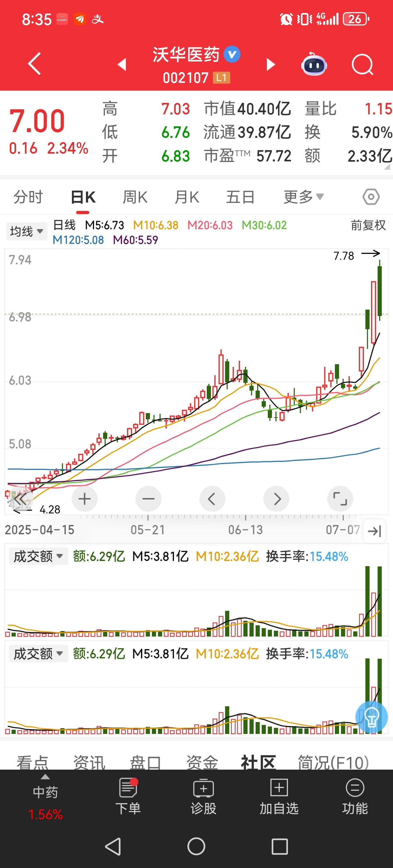Tap date label 07-07 on axis
Image resolution: width=393 pixels, height=868 pixels.
click(343, 530)
